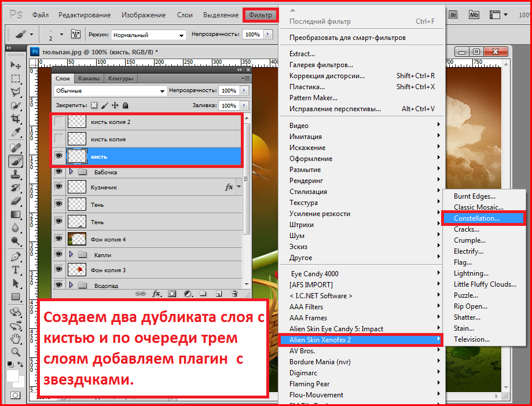Screen dimensions: 532x406
Task: Hide the 'Кузнечик' layer
Action: [59, 186]
